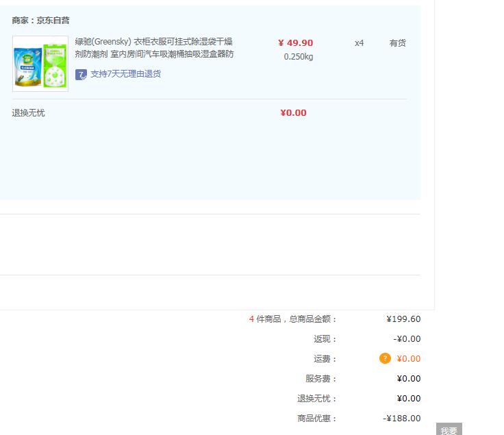Click the 退换无忧 row label in the product box
This screenshot has height=435, width=504.
[x=28, y=113]
